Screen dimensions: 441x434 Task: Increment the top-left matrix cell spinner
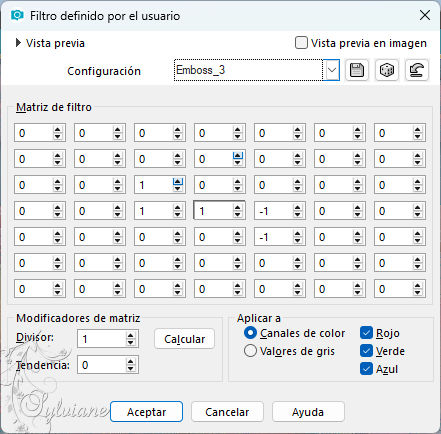tap(57, 130)
